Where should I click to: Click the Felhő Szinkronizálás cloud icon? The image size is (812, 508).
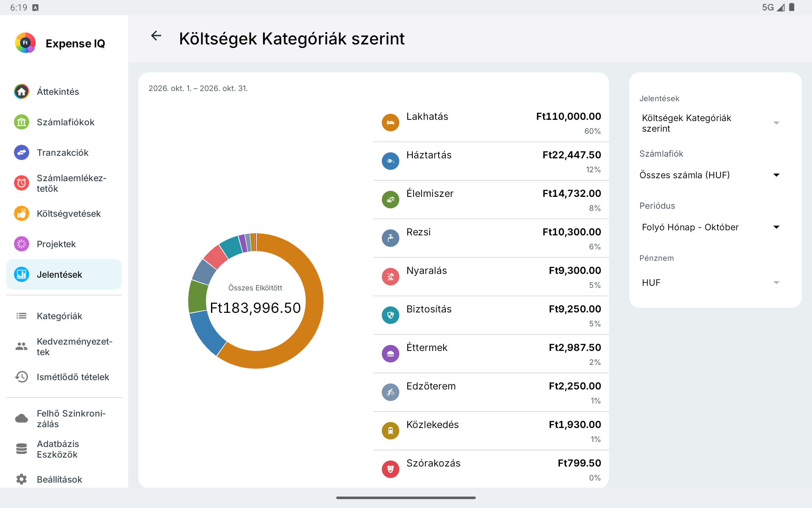(x=22, y=419)
